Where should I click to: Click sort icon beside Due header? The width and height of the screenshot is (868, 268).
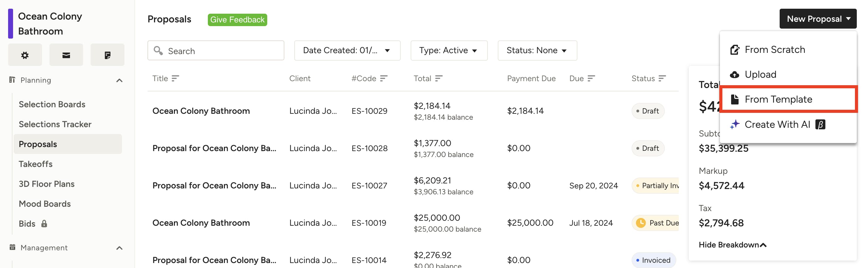click(x=591, y=78)
